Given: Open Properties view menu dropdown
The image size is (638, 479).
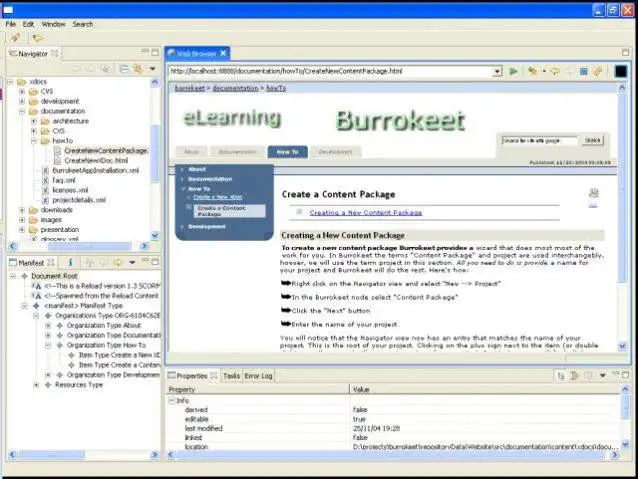Looking at the screenshot, I should click(x=603, y=375).
